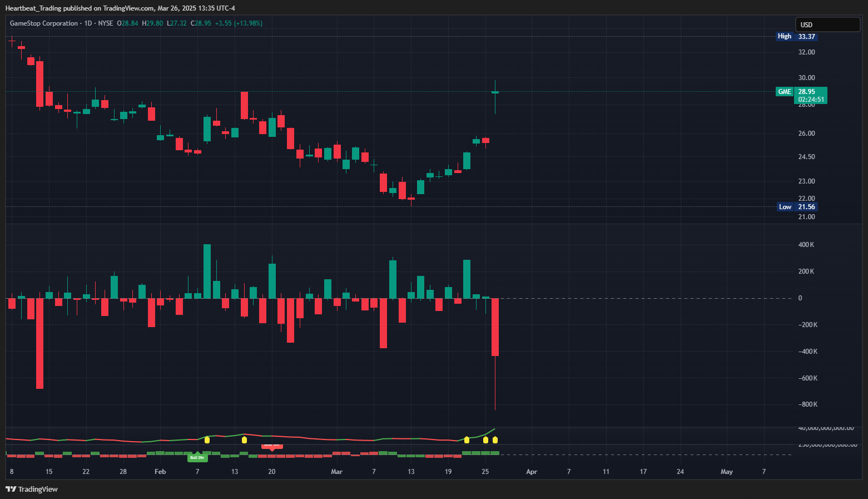Screen dimensions: 868x499
Task: Click the High 33.37 price label
Action: tap(797, 36)
